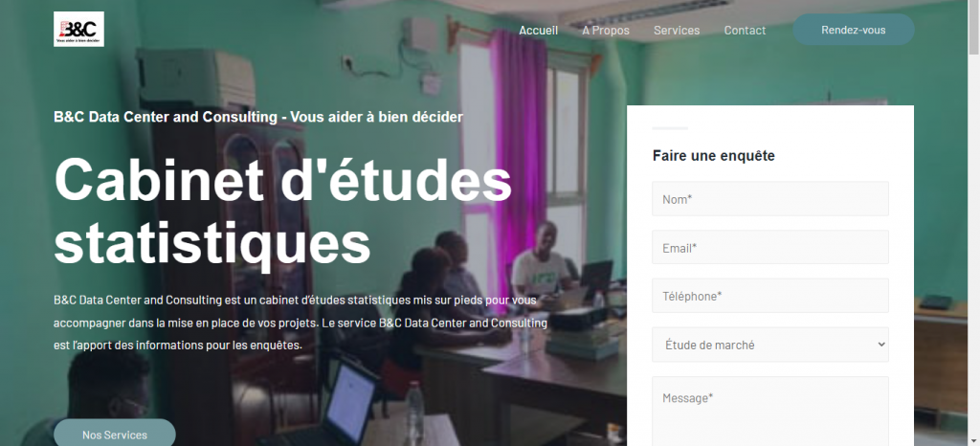Focus the Nom input field
Viewport: 980px width, 446px height.
point(770,199)
